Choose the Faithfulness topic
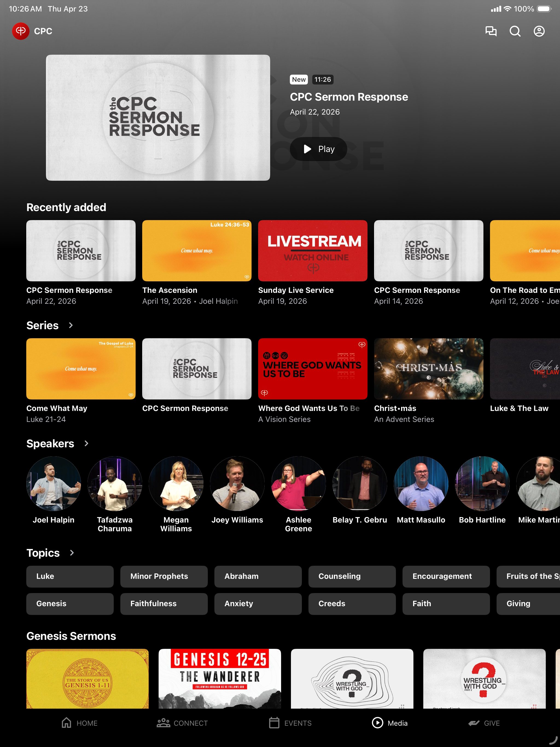This screenshot has height=747, width=560. pyautogui.click(x=164, y=604)
